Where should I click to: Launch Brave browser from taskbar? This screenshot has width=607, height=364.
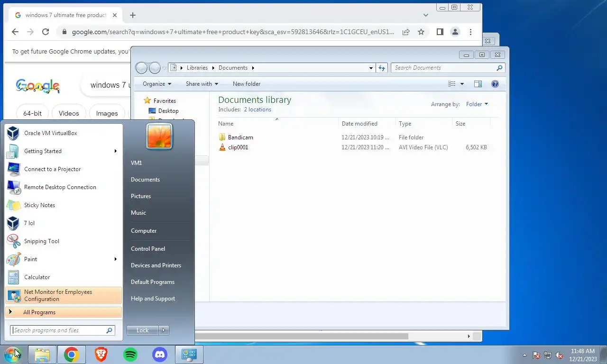click(101, 355)
